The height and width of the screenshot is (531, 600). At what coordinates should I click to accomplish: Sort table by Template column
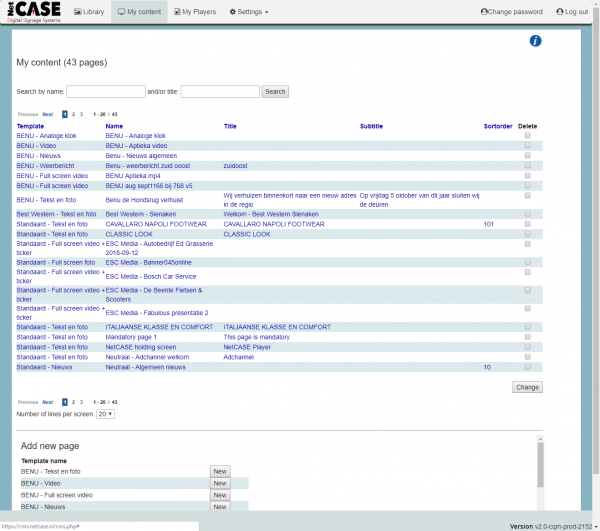(30, 126)
